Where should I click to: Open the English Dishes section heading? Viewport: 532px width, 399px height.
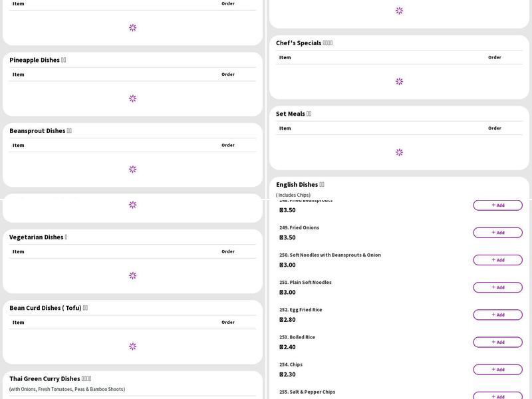300,184
